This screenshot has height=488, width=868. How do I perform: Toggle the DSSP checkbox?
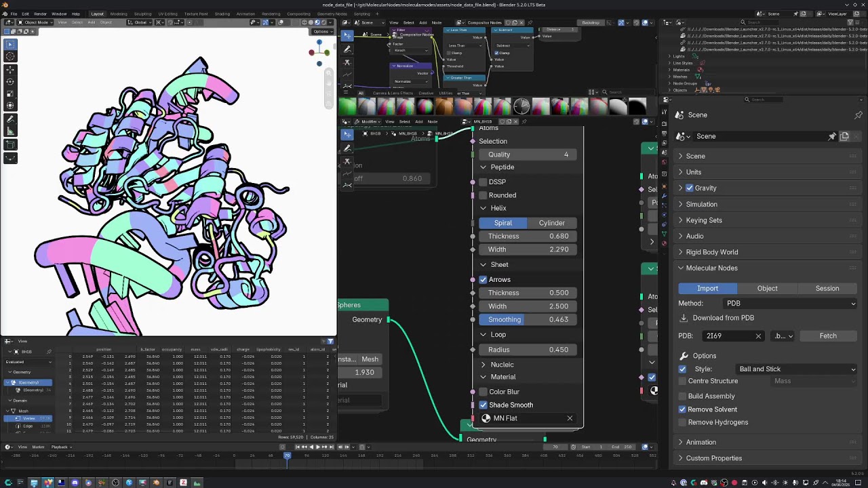pos(483,182)
